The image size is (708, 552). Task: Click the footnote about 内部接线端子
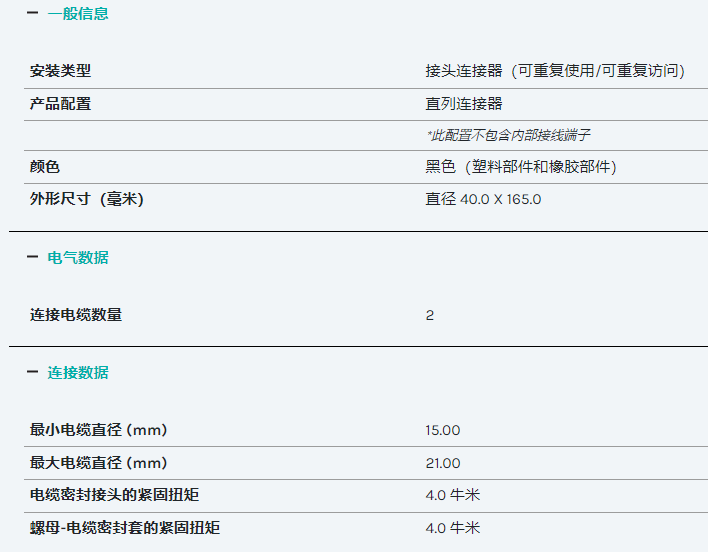coord(508,135)
